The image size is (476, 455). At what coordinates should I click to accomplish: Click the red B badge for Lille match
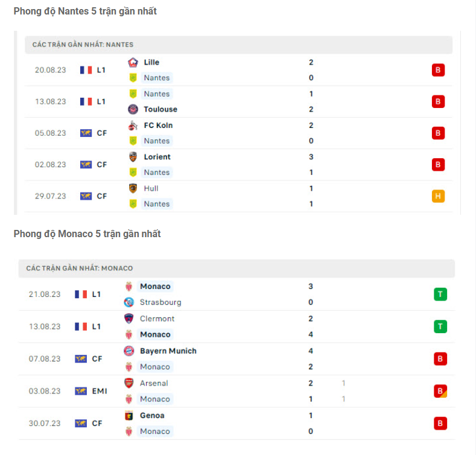[x=438, y=70]
